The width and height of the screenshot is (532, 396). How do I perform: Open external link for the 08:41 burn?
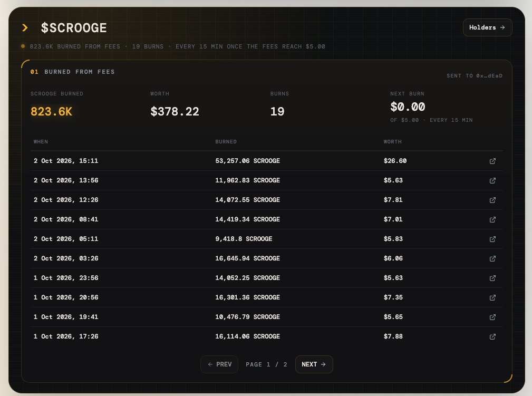pos(492,219)
